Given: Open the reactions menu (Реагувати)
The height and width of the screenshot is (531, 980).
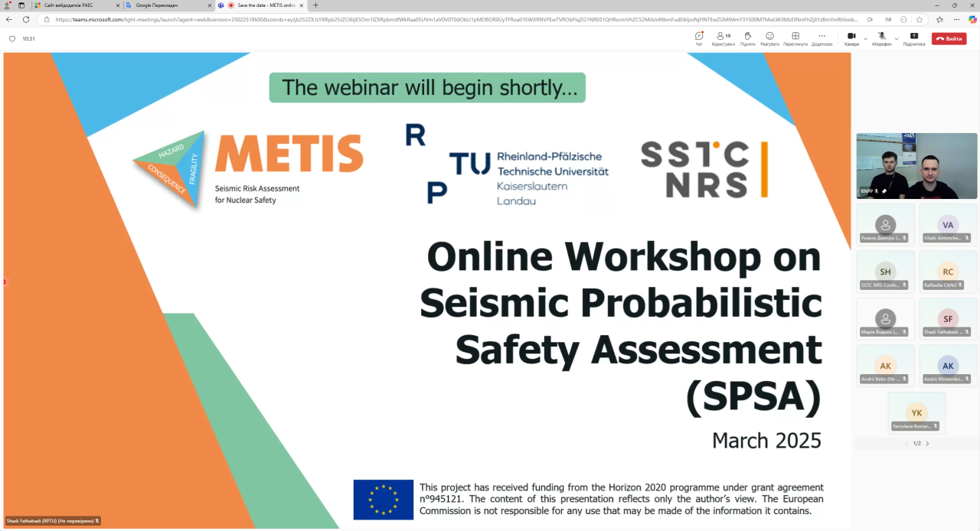Looking at the screenshot, I should click(769, 38).
